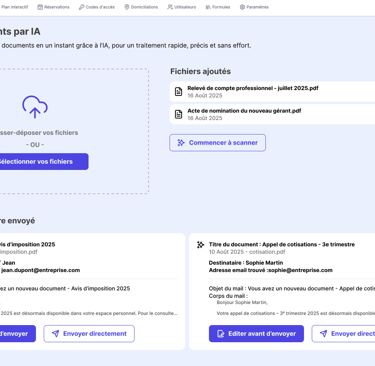Screen dimensions: 375x366
Task: Click Envoyer directement on Avis d'imposition card
Action: [x=89, y=334]
